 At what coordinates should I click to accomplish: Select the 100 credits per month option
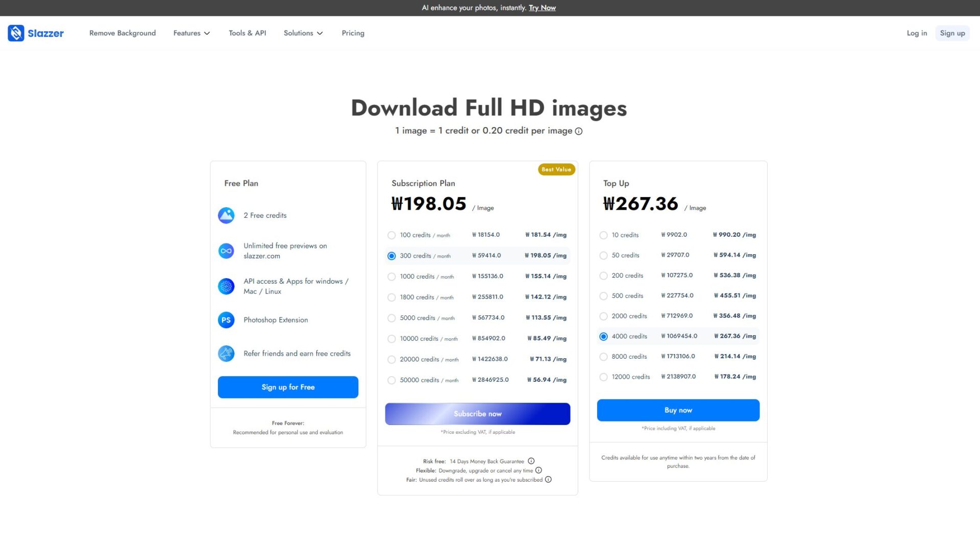[391, 235]
